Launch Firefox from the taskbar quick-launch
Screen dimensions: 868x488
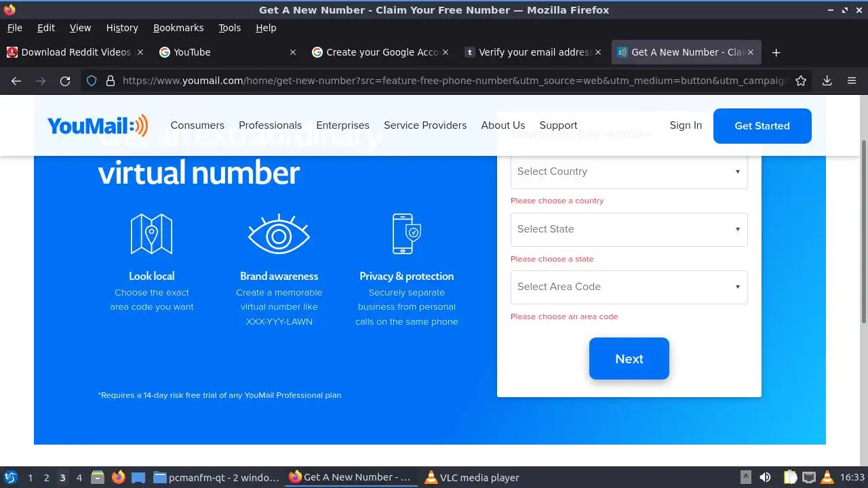coord(118,477)
